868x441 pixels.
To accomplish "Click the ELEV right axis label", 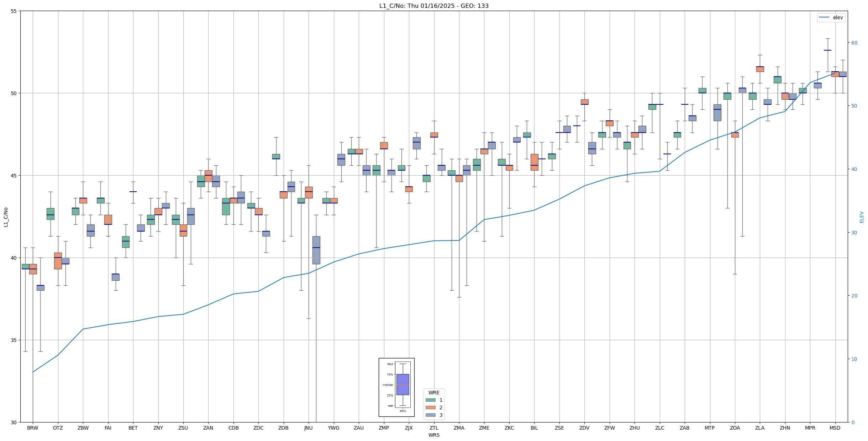I will click(862, 217).
